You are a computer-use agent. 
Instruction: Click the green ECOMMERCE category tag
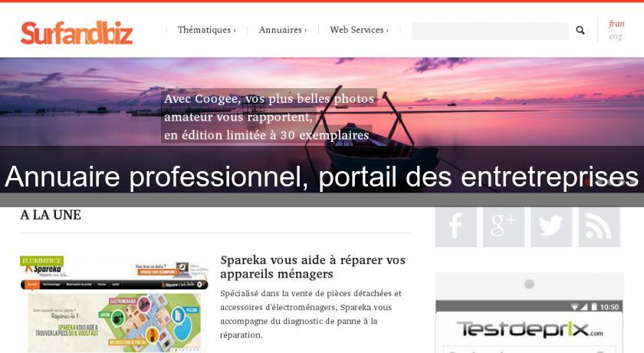tap(42, 261)
